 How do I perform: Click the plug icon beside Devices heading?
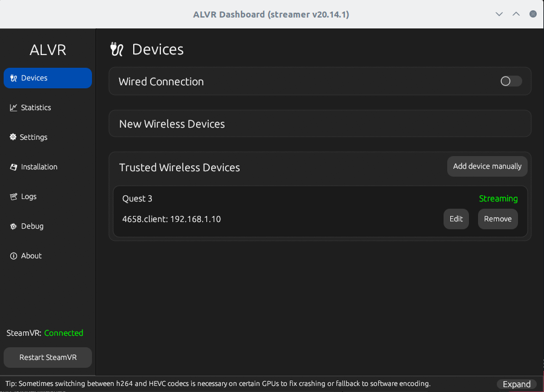tap(117, 49)
